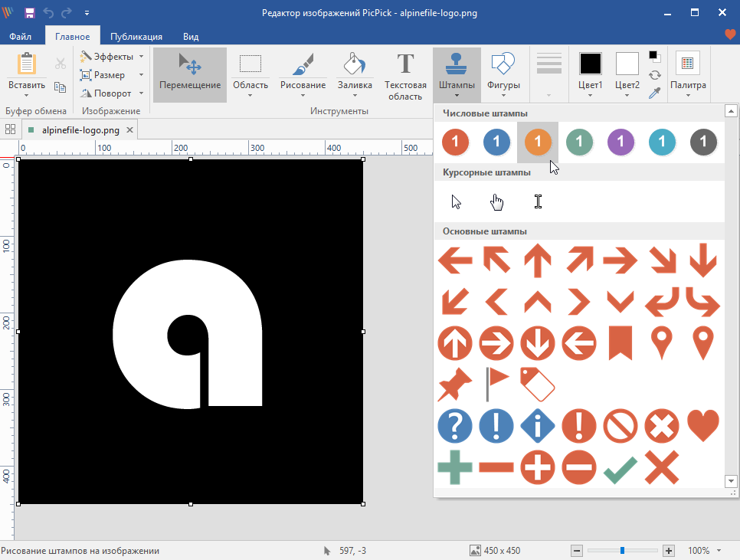
Task: Select the bookmark stamp
Action: click(x=620, y=342)
